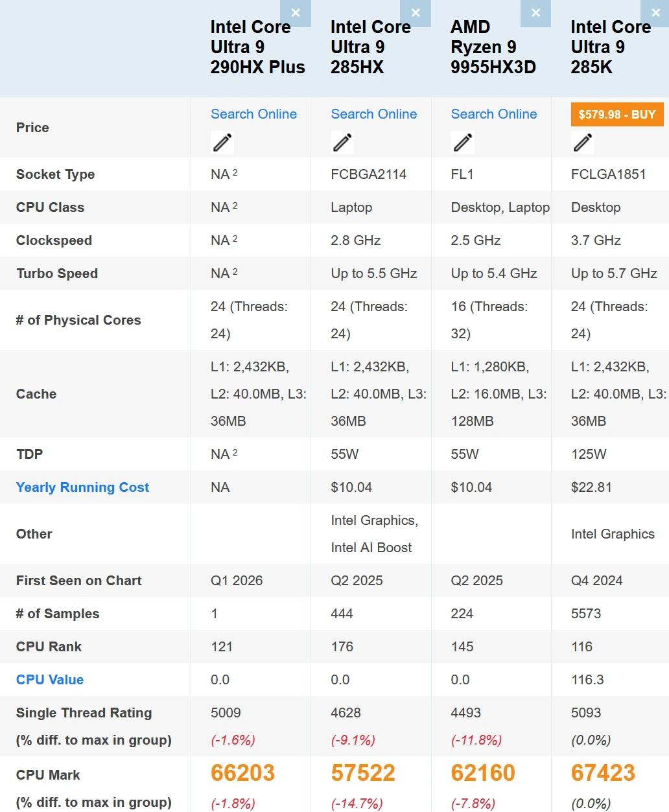The width and height of the screenshot is (669, 812).
Task: Remove AMD Ryzen 9 9955HX3D from comparison
Action: point(535,13)
